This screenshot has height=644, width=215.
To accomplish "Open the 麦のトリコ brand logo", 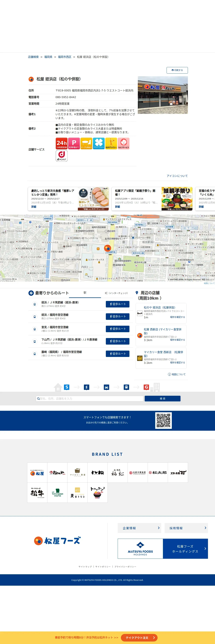I will pos(77,493).
